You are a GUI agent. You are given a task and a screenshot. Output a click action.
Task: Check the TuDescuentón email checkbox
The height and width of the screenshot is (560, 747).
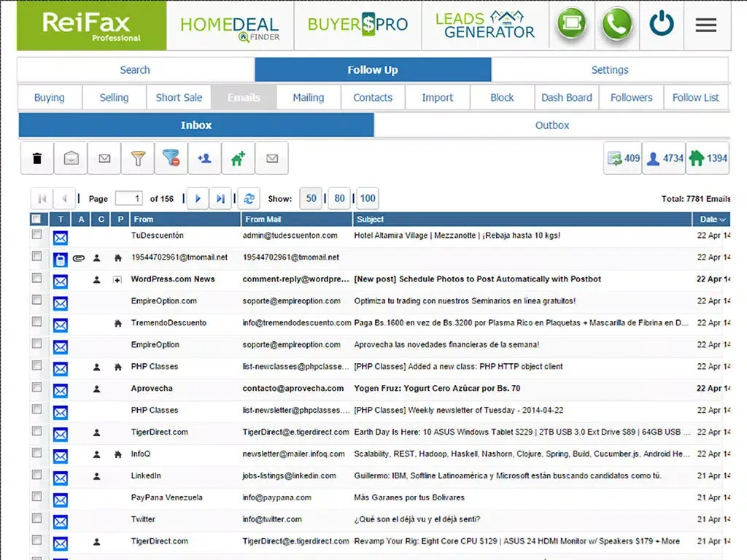pyautogui.click(x=36, y=234)
